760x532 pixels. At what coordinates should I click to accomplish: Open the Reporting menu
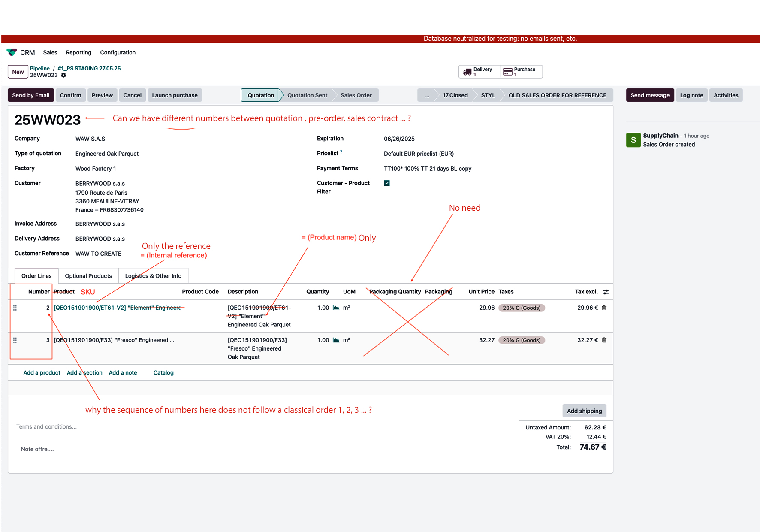(78, 52)
